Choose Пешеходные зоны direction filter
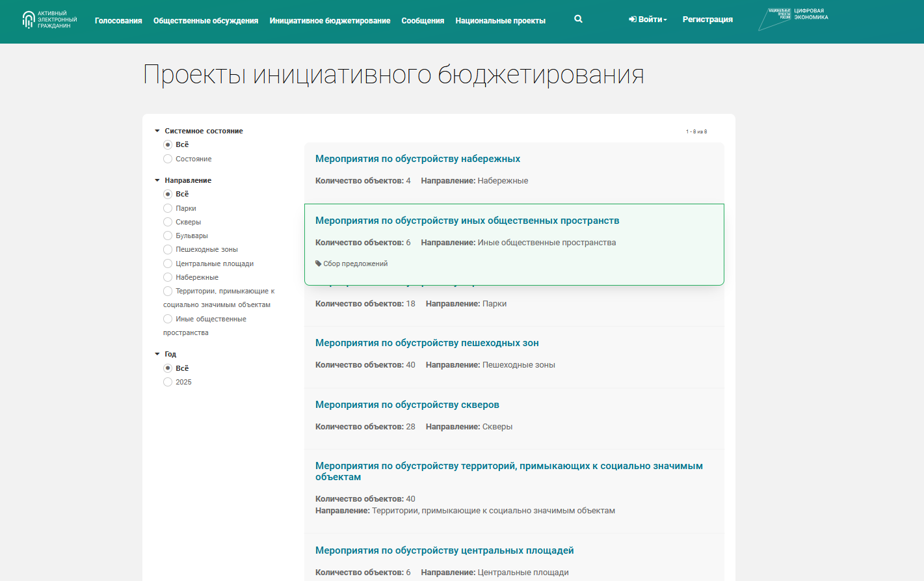The image size is (924, 581). (x=168, y=249)
